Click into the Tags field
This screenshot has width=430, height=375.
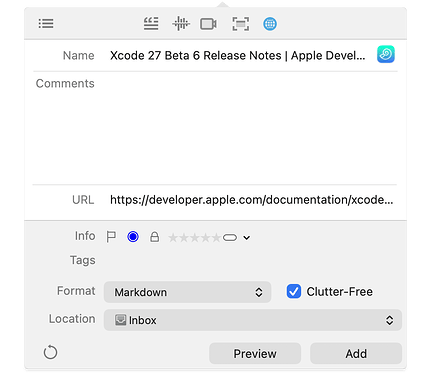[x=252, y=260]
